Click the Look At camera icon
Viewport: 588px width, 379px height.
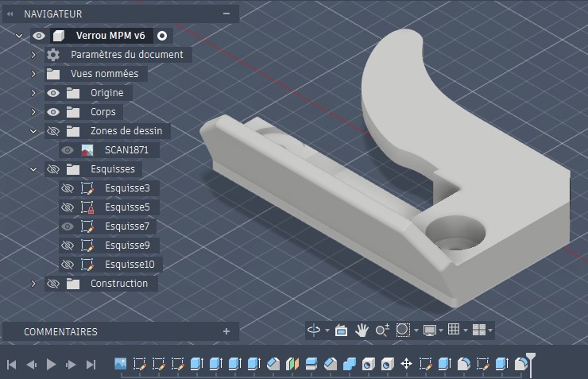[341, 330]
